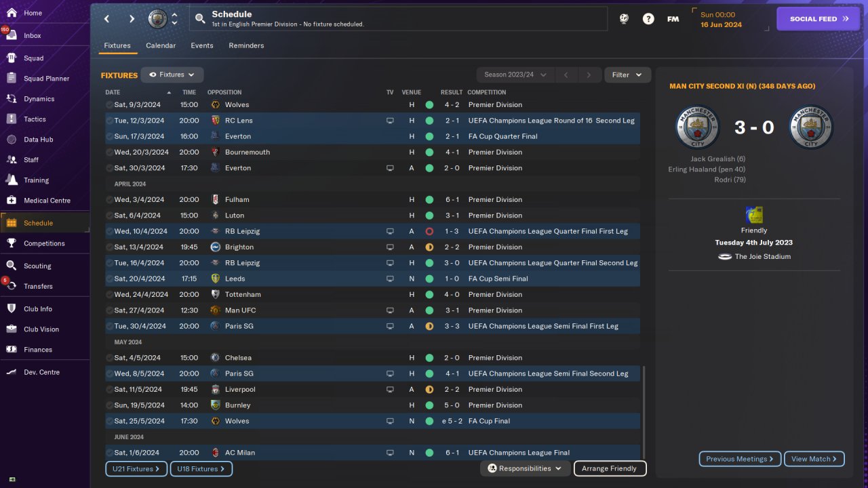Image resolution: width=868 pixels, height=488 pixels.
Task: Toggle the check mark on Wed 24/4/2024 Tottenham row
Action: 109,295
